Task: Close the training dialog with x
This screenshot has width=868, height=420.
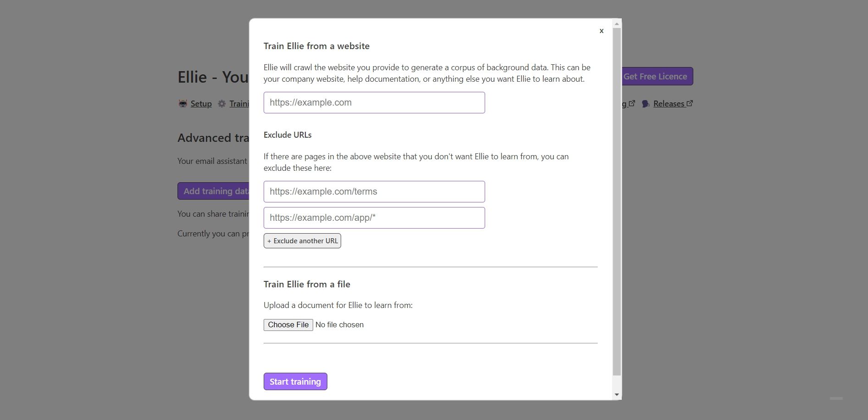Action: pos(601,31)
